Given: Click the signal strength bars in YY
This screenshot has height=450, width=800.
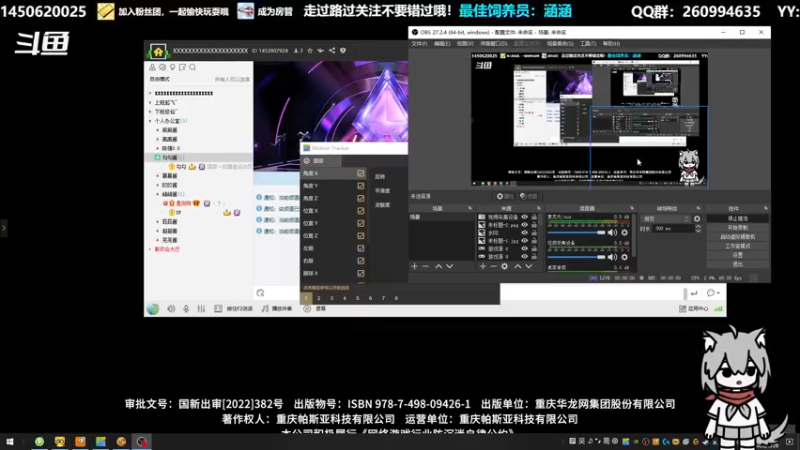Looking at the screenshot, I should pos(718,309).
